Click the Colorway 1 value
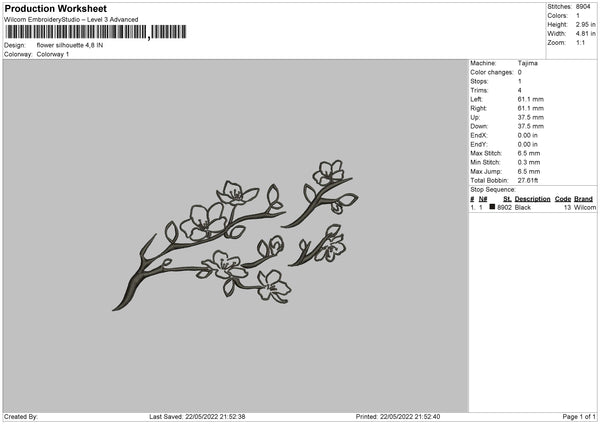Screen dimensions: 600x424 (x=53, y=54)
